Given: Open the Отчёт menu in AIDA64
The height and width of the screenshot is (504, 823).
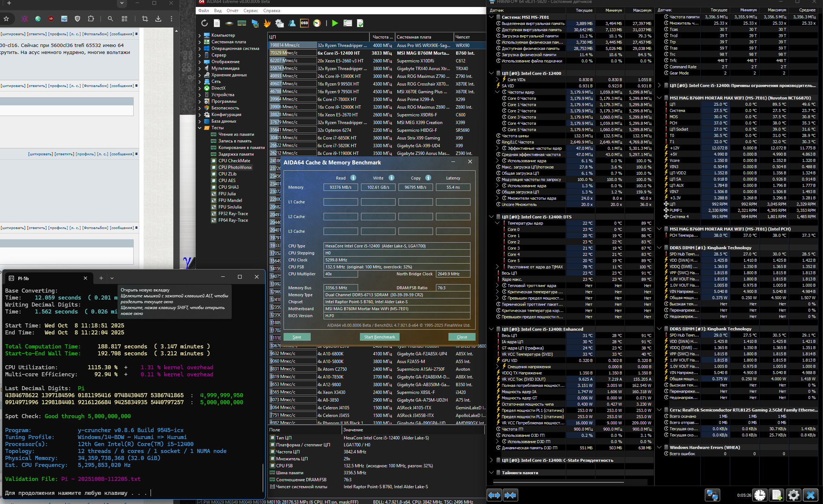Looking at the screenshot, I should (x=232, y=11).
